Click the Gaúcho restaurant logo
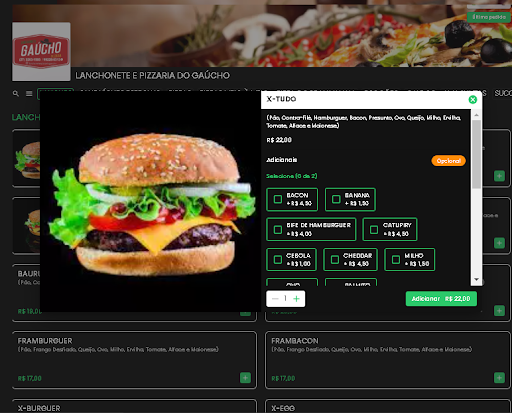Image resolution: width=512 pixels, height=413 pixels. pos(41,51)
